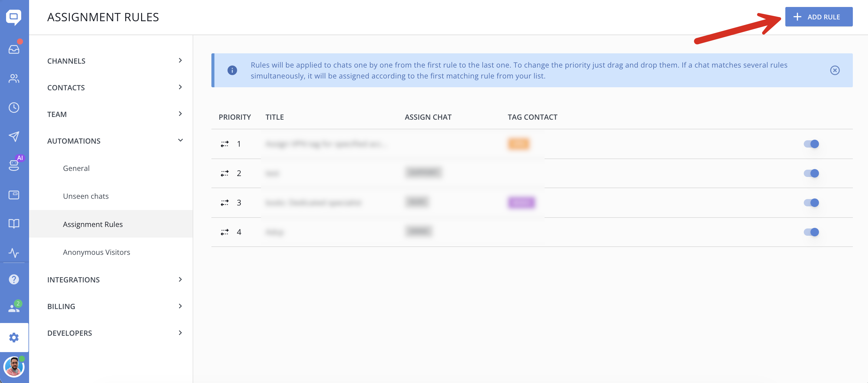Image resolution: width=868 pixels, height=383 pixels.
Task: Open the contacts people icon
Action: click(14, 78)
